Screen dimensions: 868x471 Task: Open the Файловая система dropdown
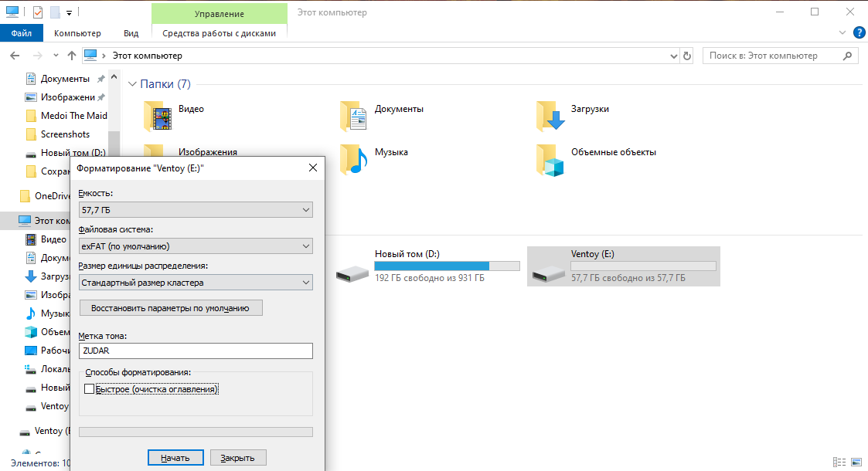[196, 246]
